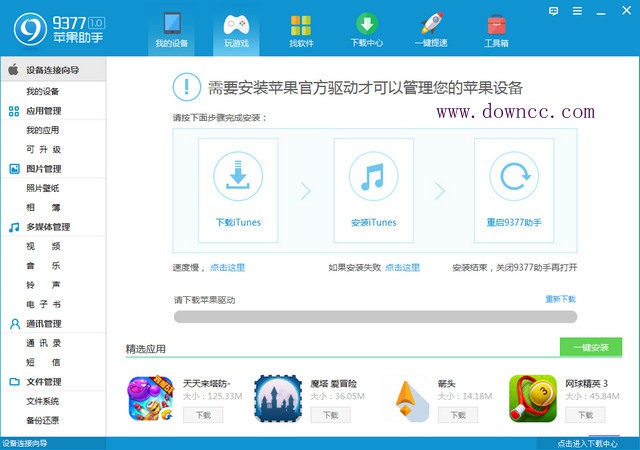Click the 安装iTunes music note icon
This screenshot has width=640, height=450.
click(x=373, y=176)
